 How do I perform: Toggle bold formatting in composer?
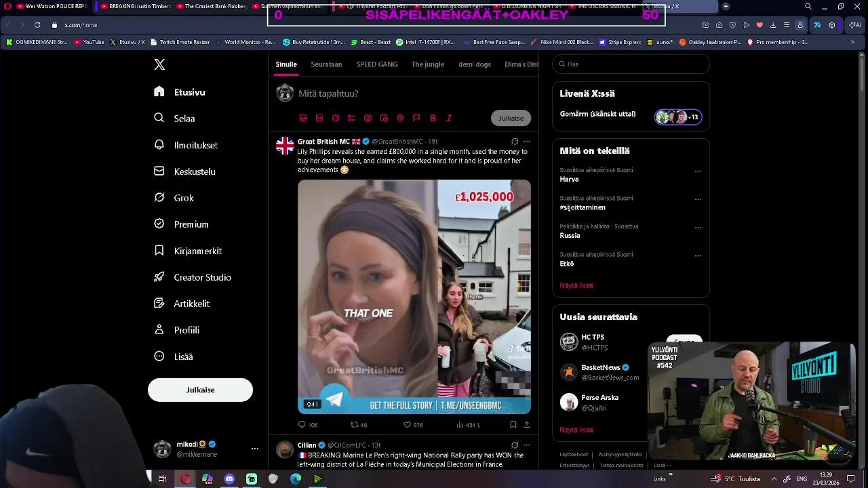[x=433, y=118]
